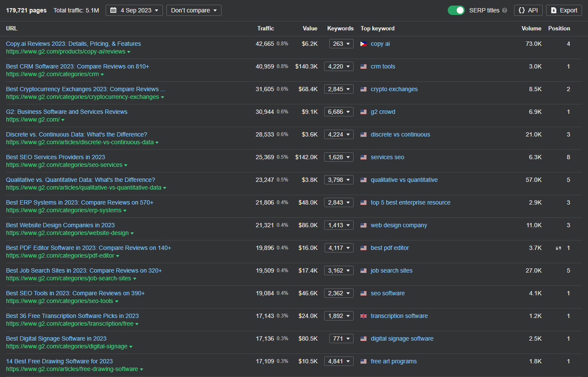Click the API button
Screen dimensions: 588x377
(528, 10)
